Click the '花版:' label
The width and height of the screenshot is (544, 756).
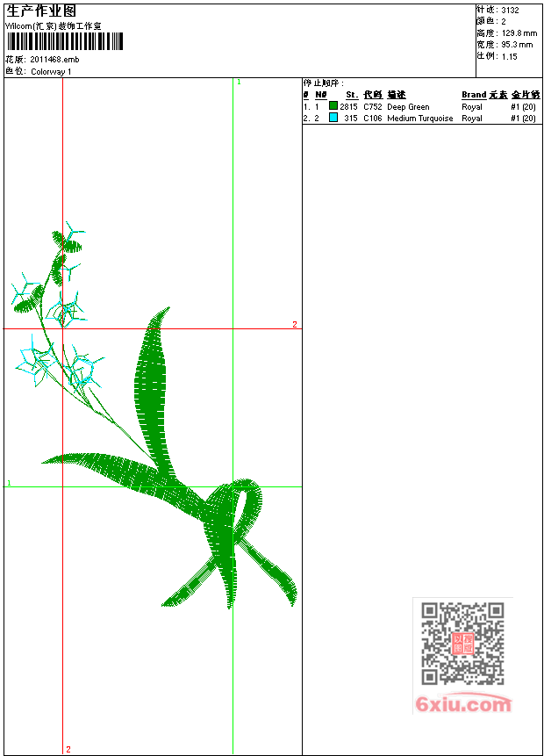click(x=16, y=60)
